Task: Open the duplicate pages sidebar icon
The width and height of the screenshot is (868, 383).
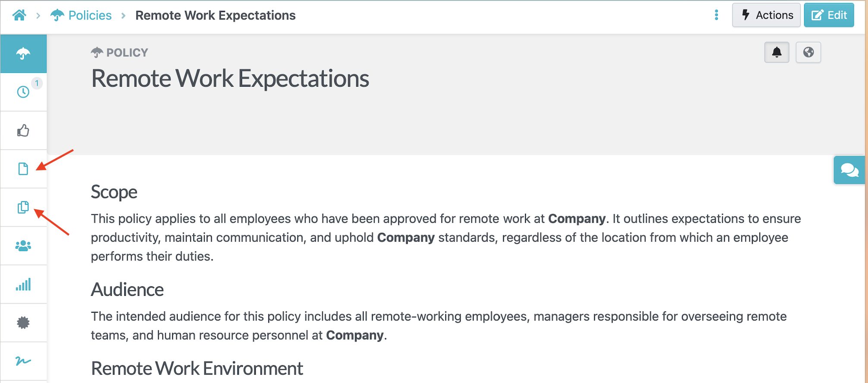Action: point(23,207)
